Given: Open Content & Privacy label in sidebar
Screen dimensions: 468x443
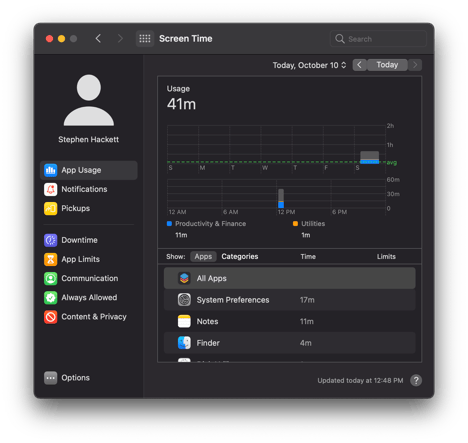Looking at the screenshot, I should click(94, 317).
